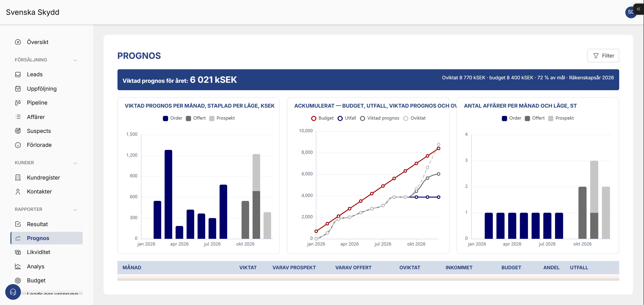Image resolution: width=644 pixels, height=305 pixels.
Task: Open the Resultat report
Action: [x=47, y=224]
